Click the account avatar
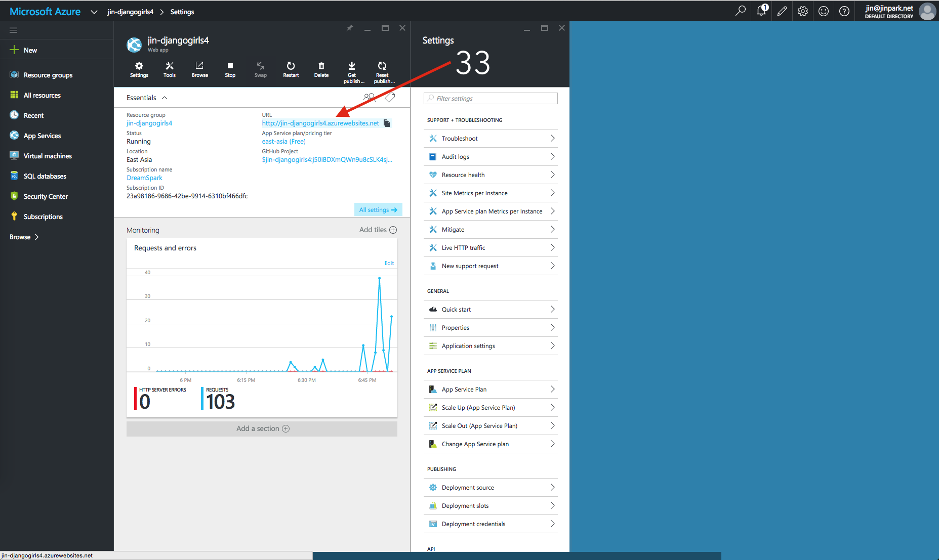The height and width of the screenshot is (560, 939). pyautogui.click(x=927, y=11)
